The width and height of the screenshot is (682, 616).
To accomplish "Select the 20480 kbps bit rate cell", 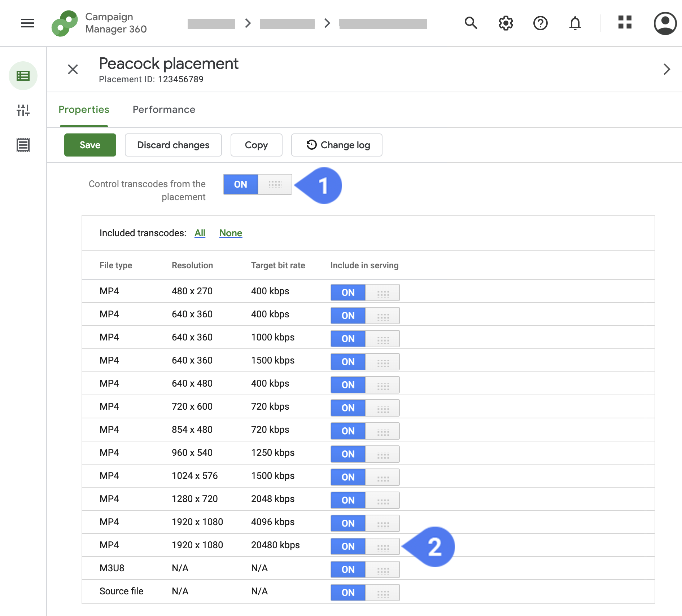I will click(x=275, y=545).
